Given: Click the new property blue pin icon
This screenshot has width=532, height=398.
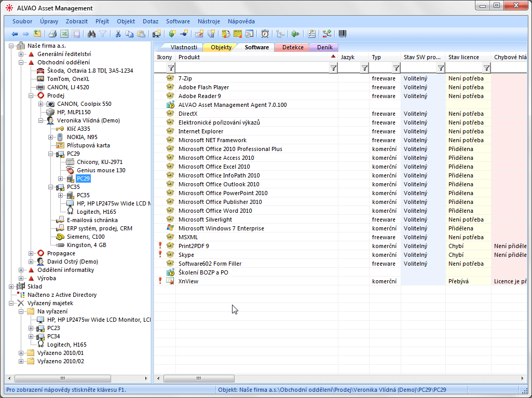Looking at the screenshot, I should point(184,34).
